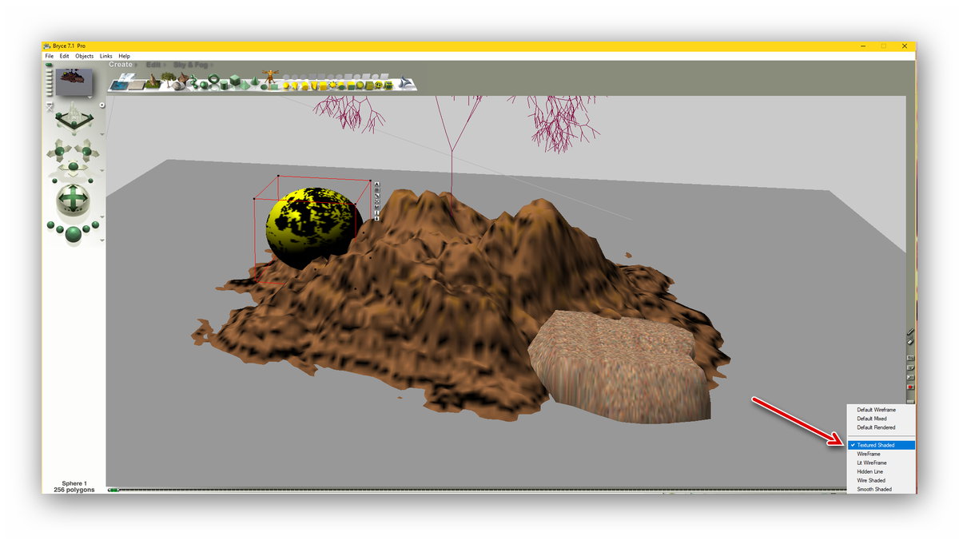Click the "Sphere 1" status text
959x560 pixels.
tap(74, 483)
